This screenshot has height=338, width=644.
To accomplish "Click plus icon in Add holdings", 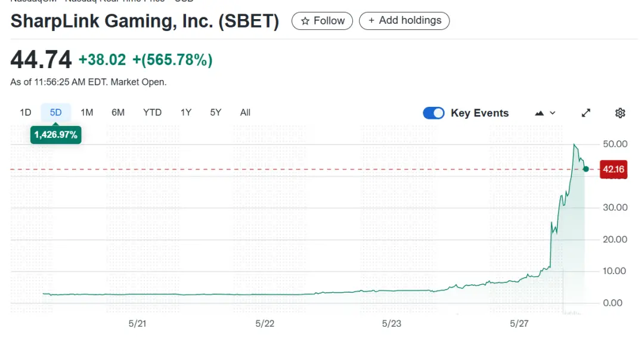I will pyautogui.click(x=371, y=20).
